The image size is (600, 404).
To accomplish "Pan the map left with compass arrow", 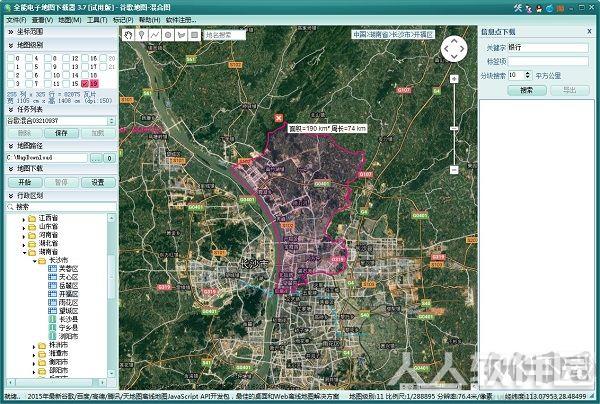I will pos(446,49).
